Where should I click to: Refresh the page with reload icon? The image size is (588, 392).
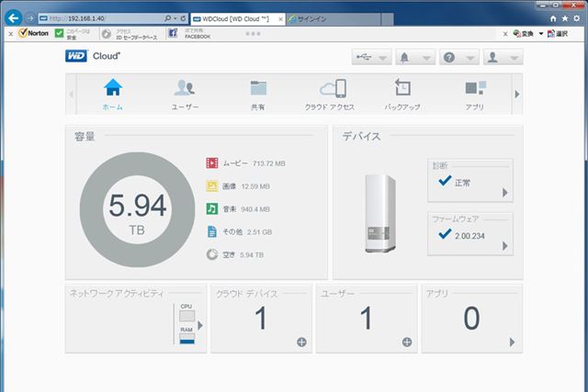pos(184,18)
